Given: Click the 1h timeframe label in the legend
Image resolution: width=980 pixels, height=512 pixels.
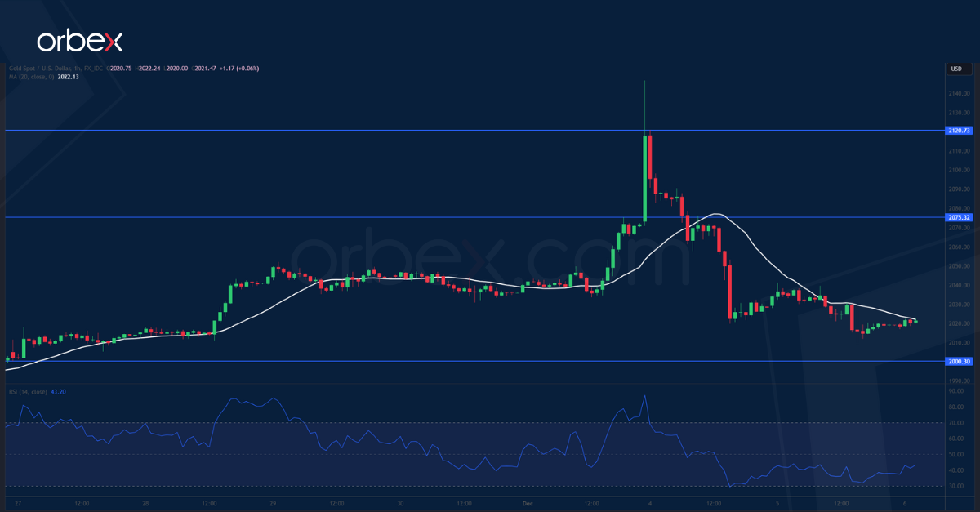Looking at the screenshot, I should click(76, 68).
